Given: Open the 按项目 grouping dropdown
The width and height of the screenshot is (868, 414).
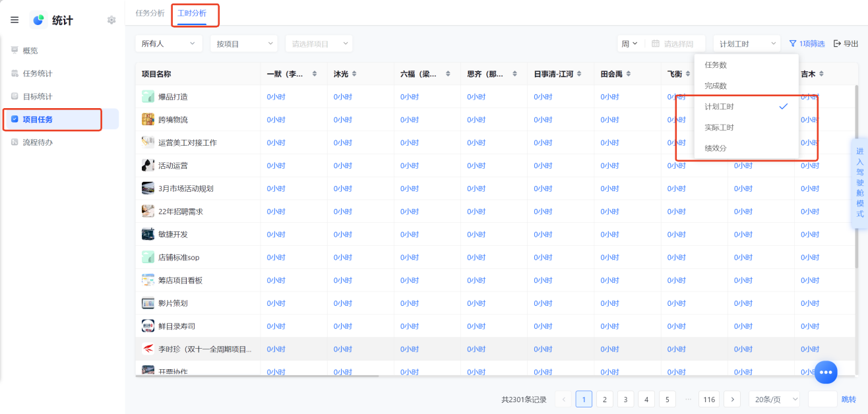Looking at the screenshot, I should click(x=244, y=44).
